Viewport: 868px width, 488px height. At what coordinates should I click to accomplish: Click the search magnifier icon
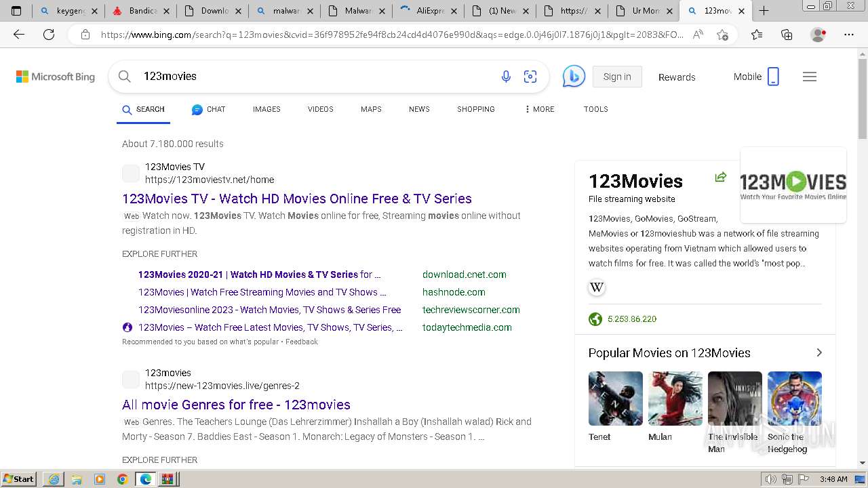pyautogui.click(x=125, y=77)
